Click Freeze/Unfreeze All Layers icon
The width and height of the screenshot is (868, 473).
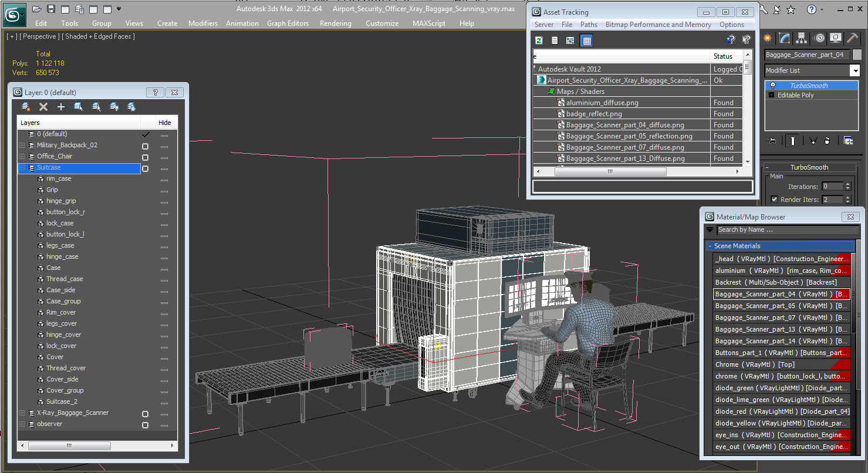tap(131, 107)
